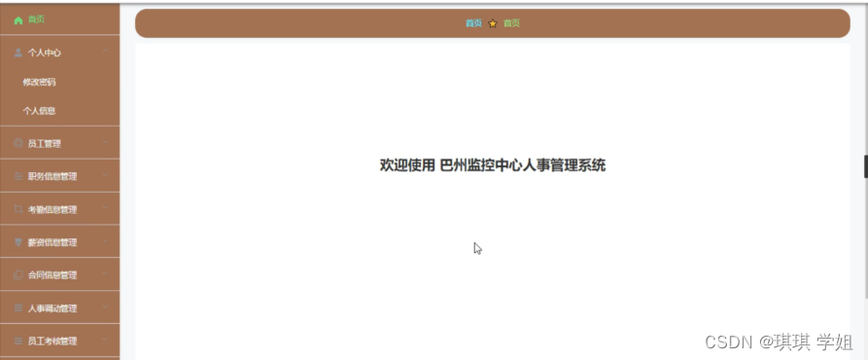Click the green 首页 breadcrumb after the star
This screenshot has width=868, height=360.
click(x=511, y=23)
